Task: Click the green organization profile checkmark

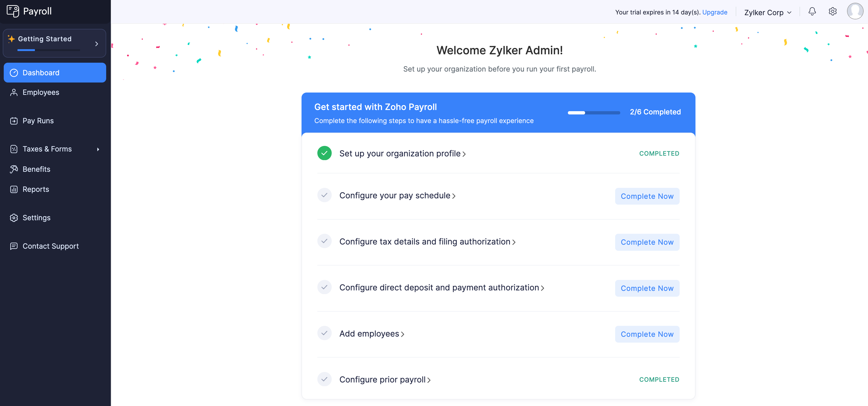Action: point(324,153)
